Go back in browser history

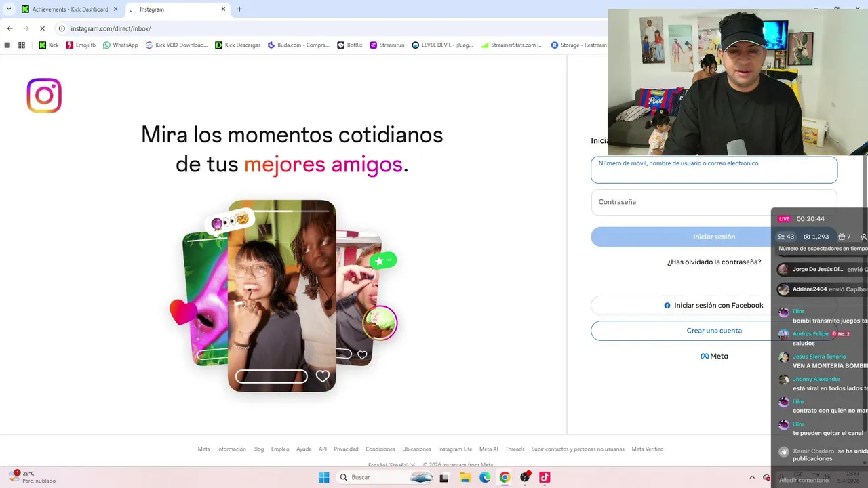[x=9, y=28]
